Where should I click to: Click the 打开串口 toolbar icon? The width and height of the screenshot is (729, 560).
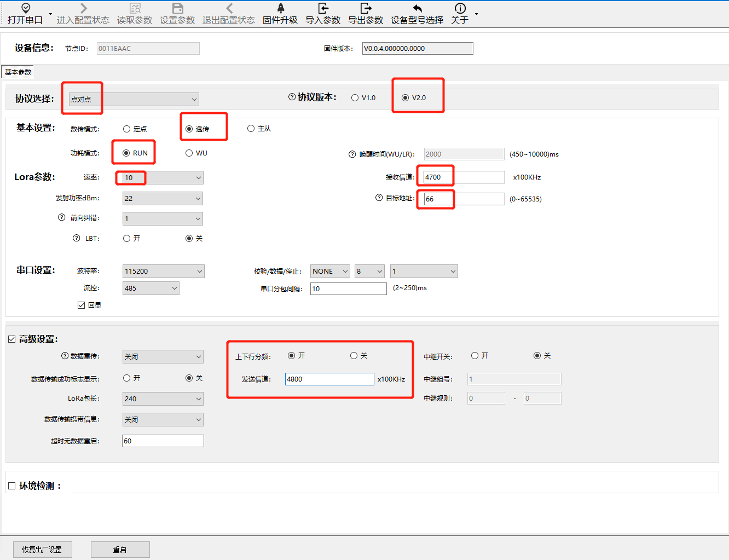tap(25, 9)
